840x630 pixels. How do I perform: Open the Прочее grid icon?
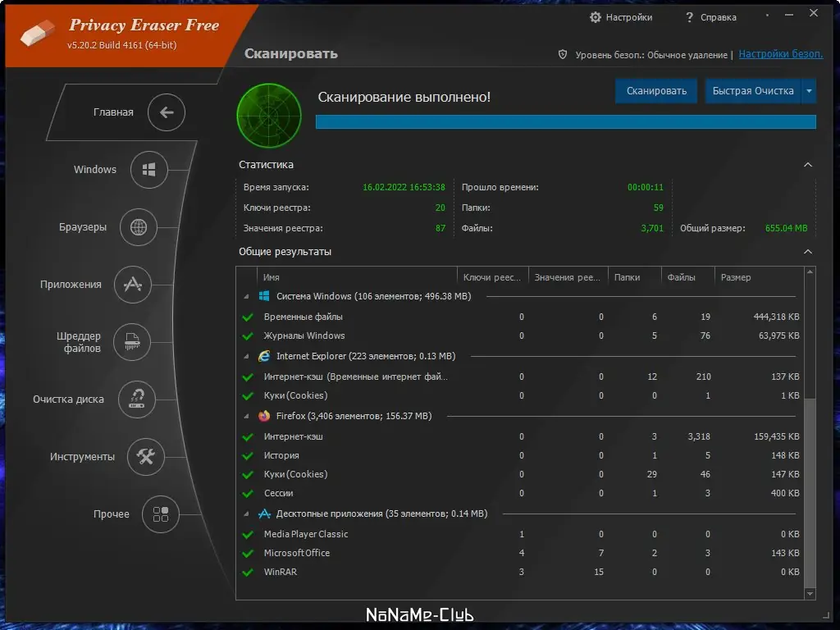tap(160, 514)
